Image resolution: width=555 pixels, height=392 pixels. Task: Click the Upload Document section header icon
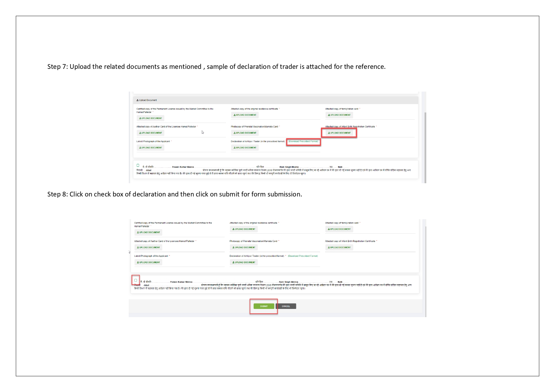tap(138, 100)
